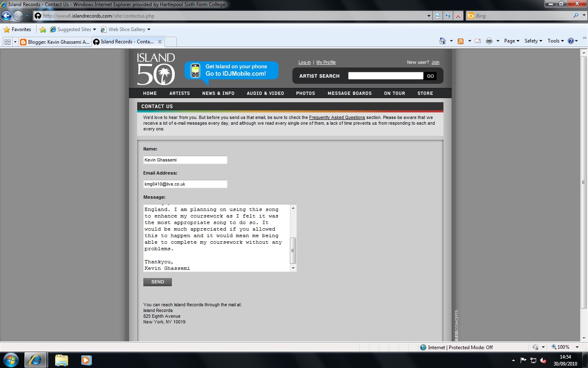
Task: Open STORE navigation item
Action: pyautogui.click(x=425, y=93)
